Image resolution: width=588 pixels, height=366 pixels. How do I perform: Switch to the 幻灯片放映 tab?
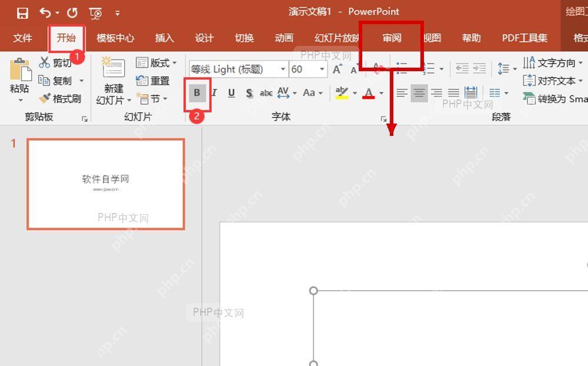click(337, 38)
